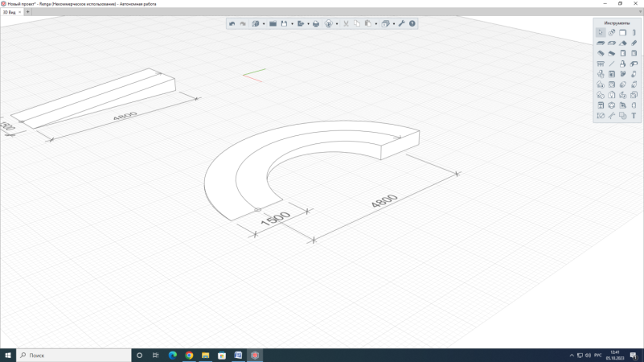
Task: Click the Redo arrow in the toolbar
Action: click(243, 24)
